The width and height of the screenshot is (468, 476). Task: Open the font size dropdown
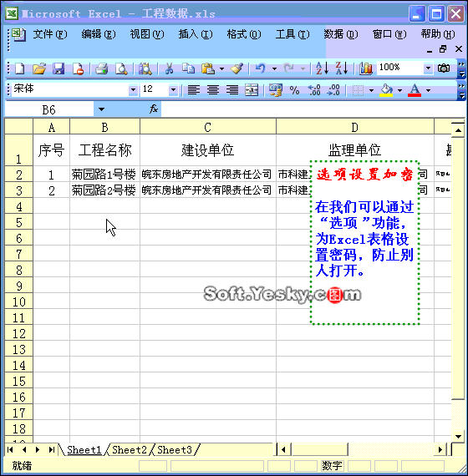(173, 90)
